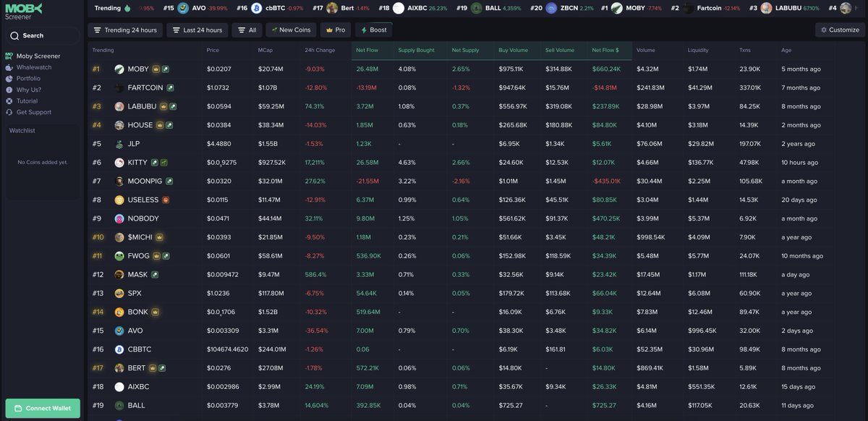Viewport: 868px width, 421px height.
Task: Click LABUBU in the trending ticker
Action: pos(788,8)
